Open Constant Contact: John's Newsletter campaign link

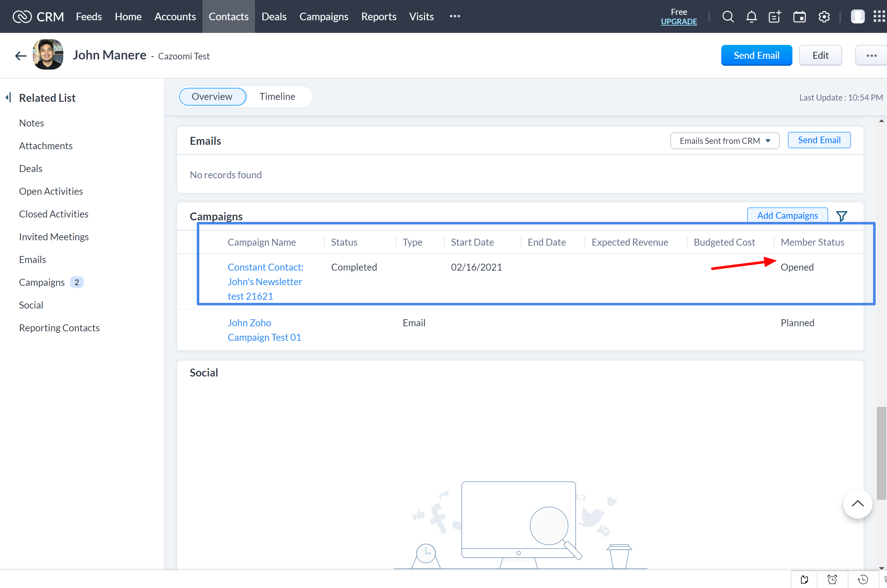point(266,282)
